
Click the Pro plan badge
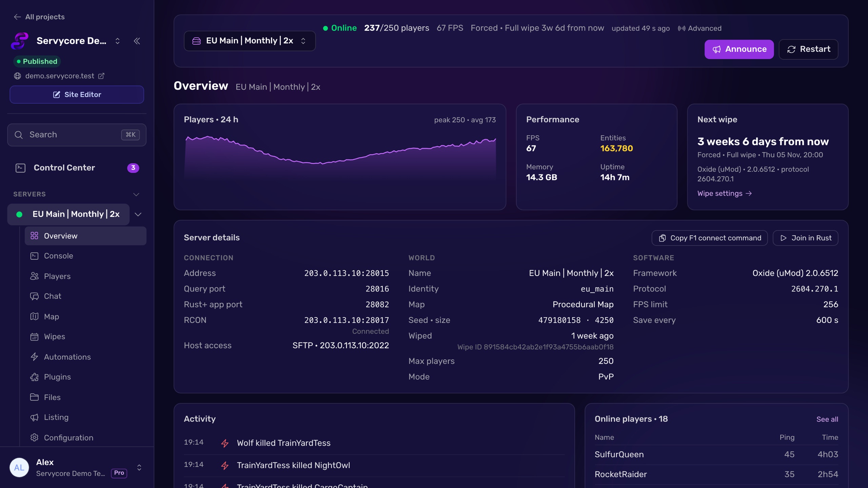click(x=119, y=473)
